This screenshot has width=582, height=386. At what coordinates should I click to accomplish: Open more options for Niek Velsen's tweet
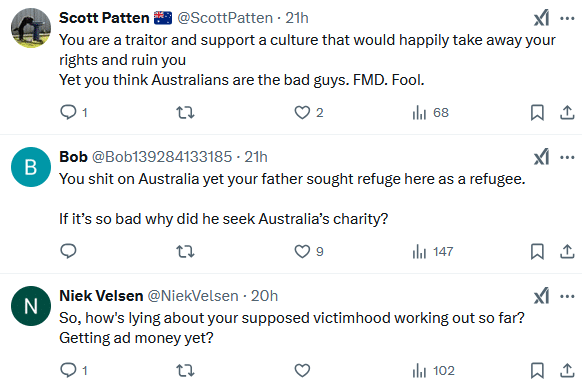click(567, 296)
